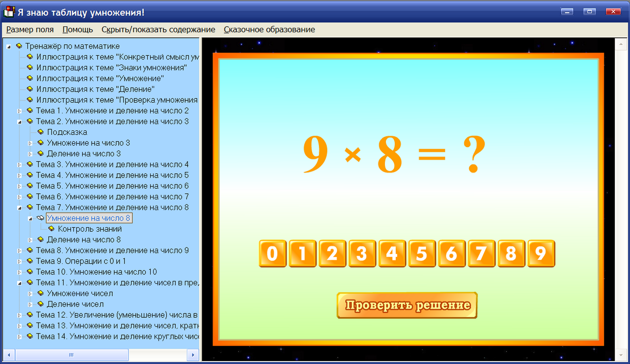The image size is (630, 364).
Task: Expand the Деление на число 3 node
Action: pyautogui.click(x=31, y=154)
